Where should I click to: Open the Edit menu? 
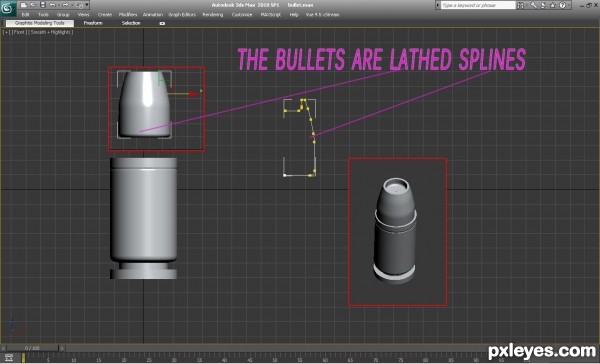pos(25,15)
